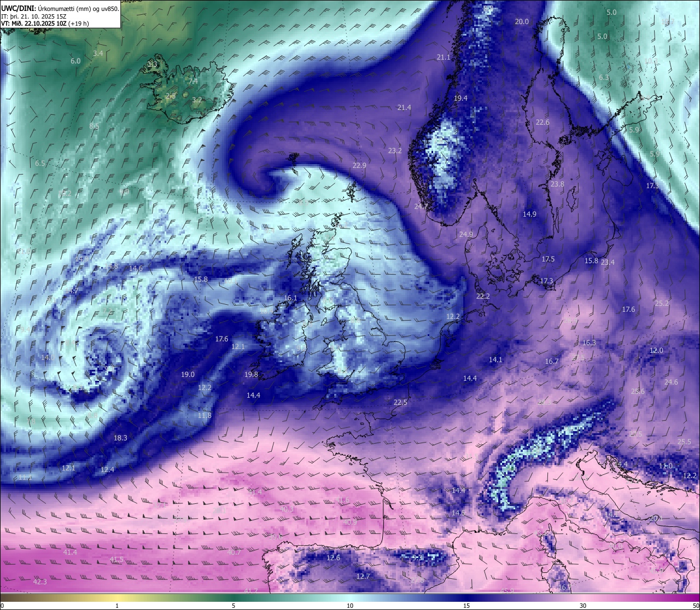Click the 6.0 value in upper left
Screen dimensions: 700x610
(x=75, y=61)
